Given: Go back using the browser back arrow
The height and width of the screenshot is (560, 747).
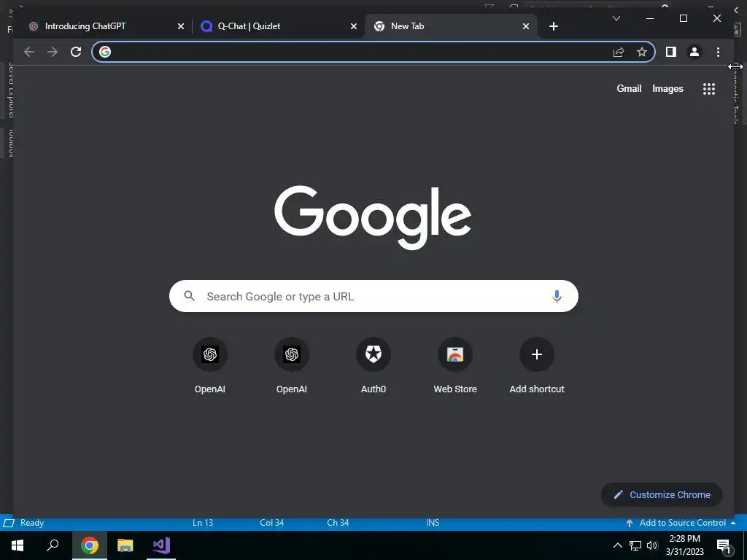Looking at the screenshot, I should pos(29,52).
